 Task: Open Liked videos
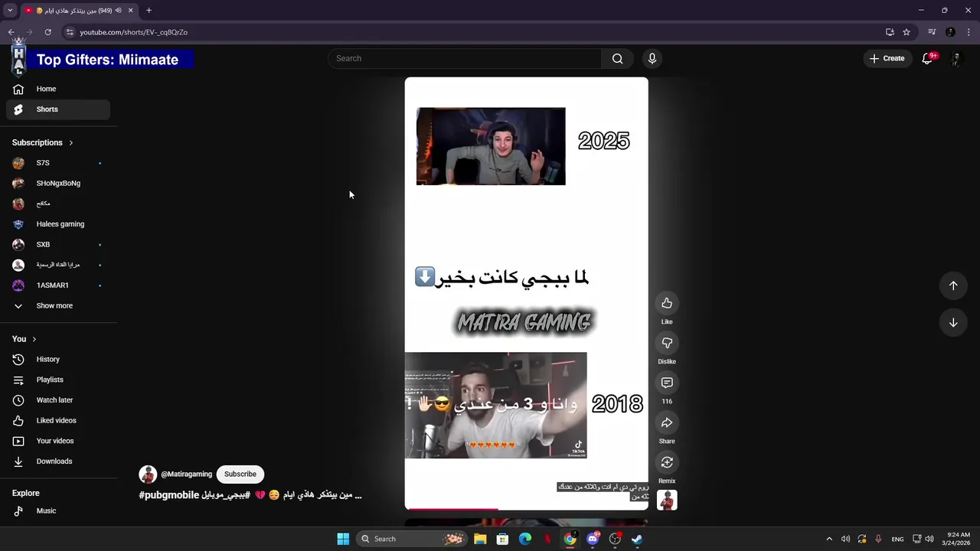pos(58,420)
